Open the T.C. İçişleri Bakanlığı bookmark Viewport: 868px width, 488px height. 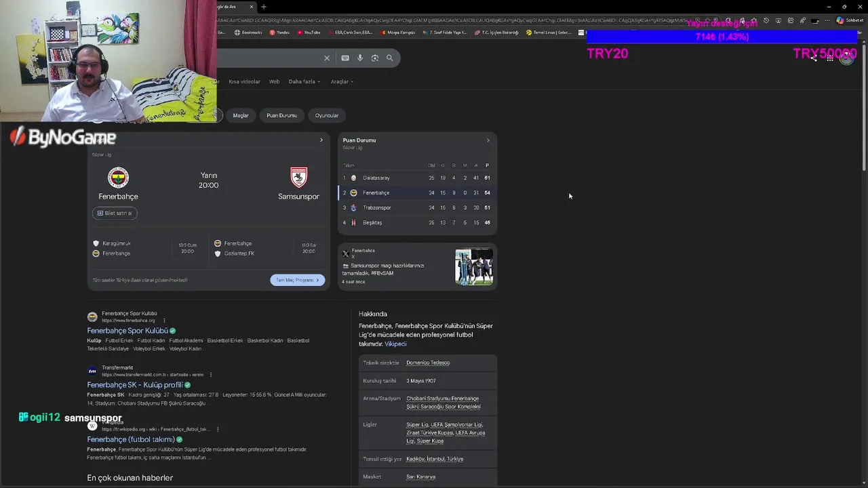click(497, 33)
